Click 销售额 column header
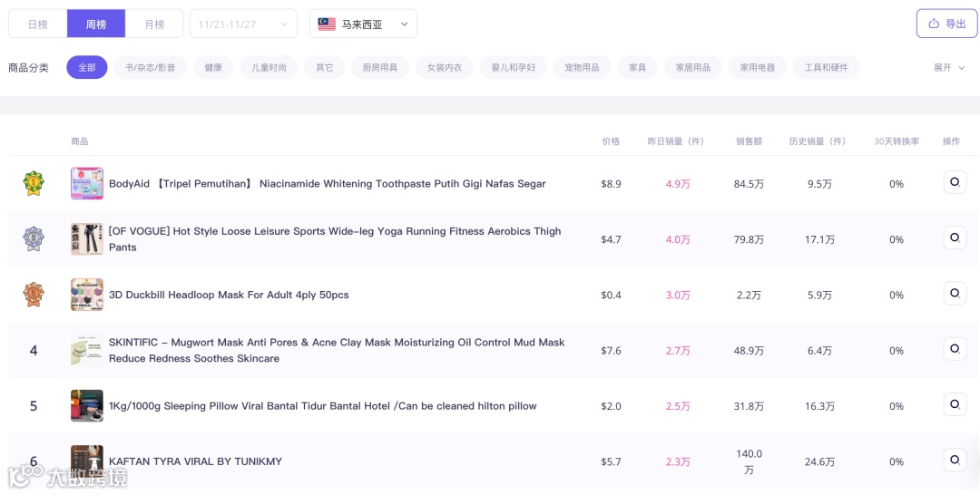The height and width of the screenshot is (495, 980). pos(749,141)
